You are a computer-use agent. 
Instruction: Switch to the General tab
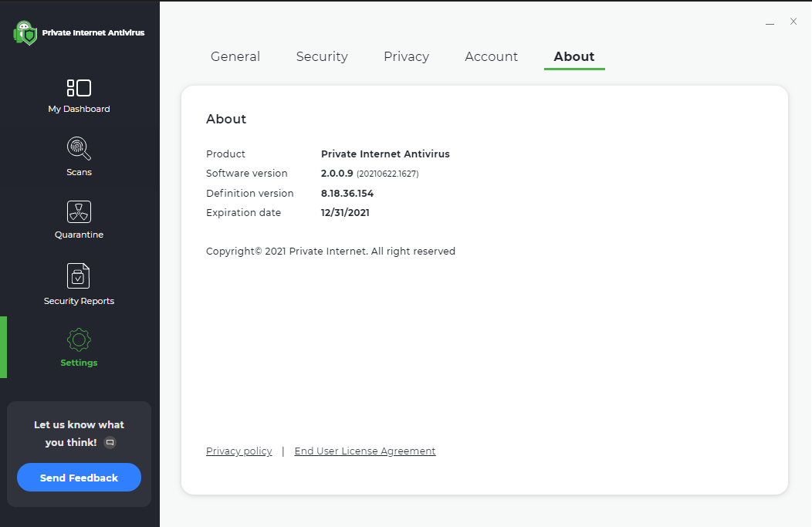235,56
